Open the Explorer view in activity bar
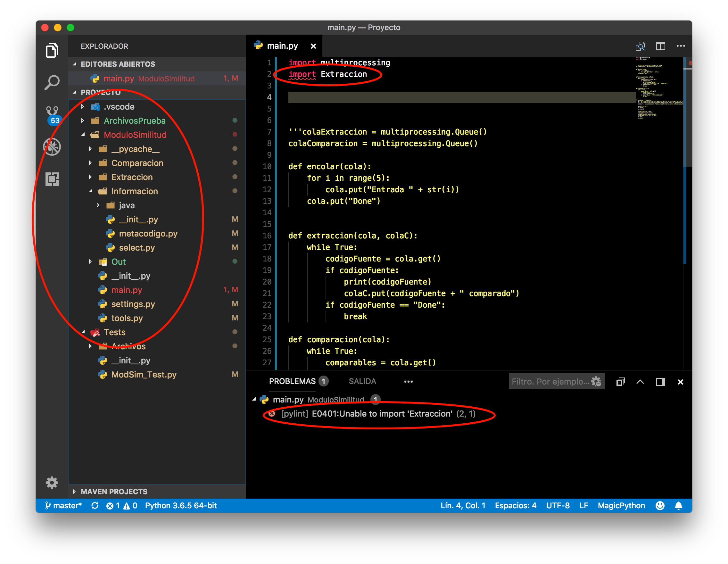This screenshot has height=564, width=728. [52, 50]
